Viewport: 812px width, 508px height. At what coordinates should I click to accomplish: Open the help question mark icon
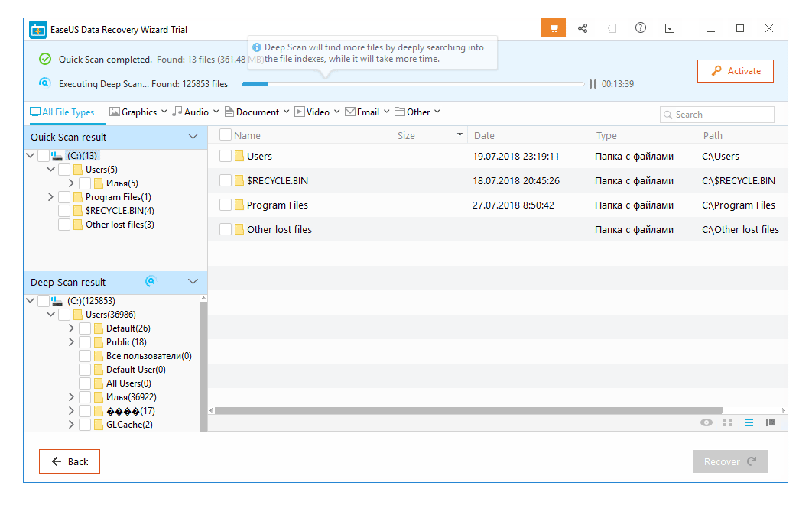click(641, 28)
